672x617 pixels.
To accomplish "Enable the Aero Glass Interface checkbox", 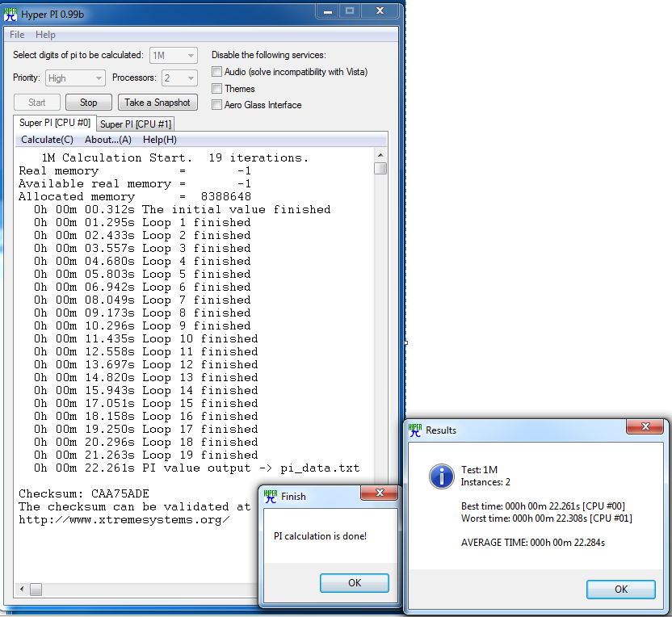I will 216,104.
